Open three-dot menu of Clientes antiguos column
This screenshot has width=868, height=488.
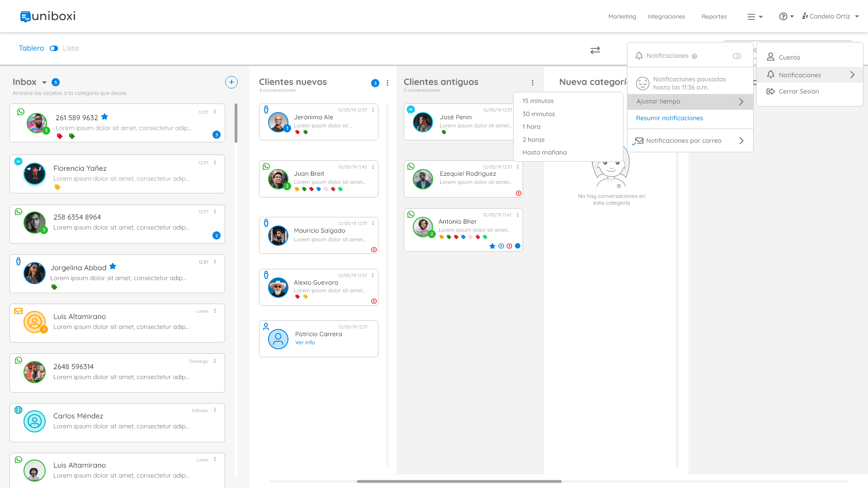[533, 83]
